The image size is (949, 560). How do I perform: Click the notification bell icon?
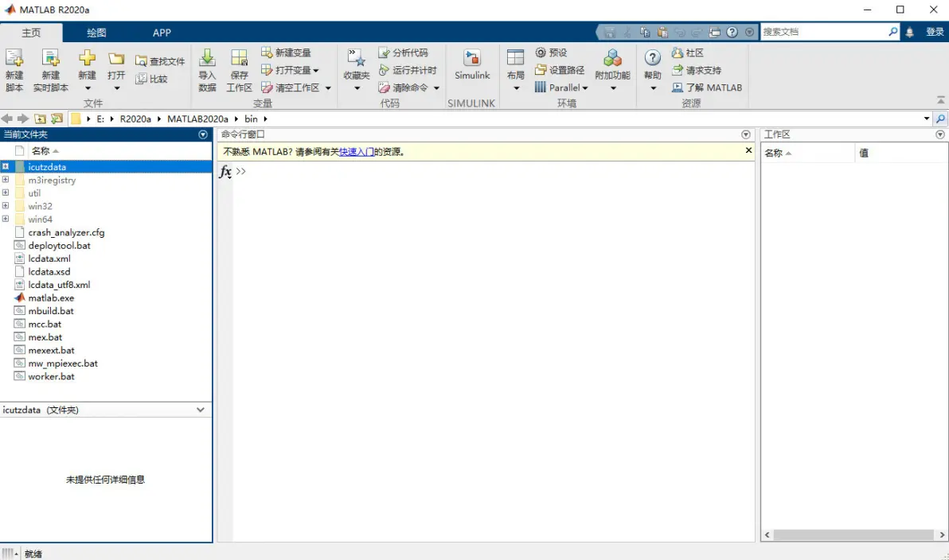click(910, 32)
